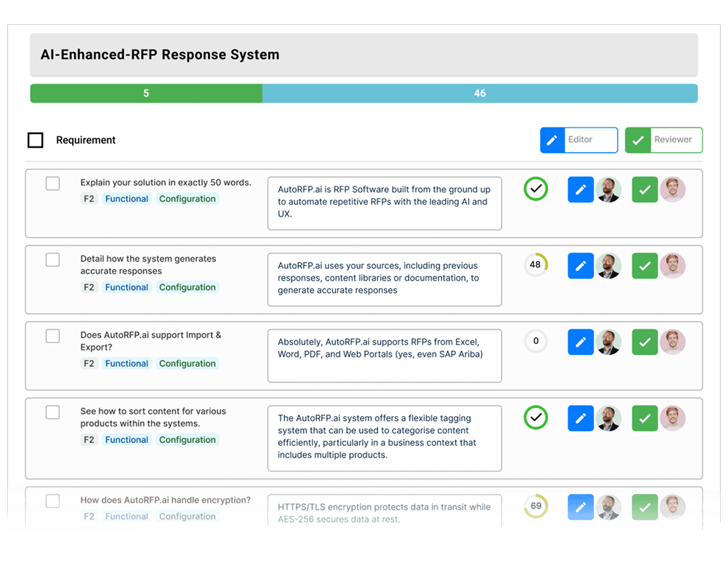Open editor avatar on 'accurate responses' row

609,266
